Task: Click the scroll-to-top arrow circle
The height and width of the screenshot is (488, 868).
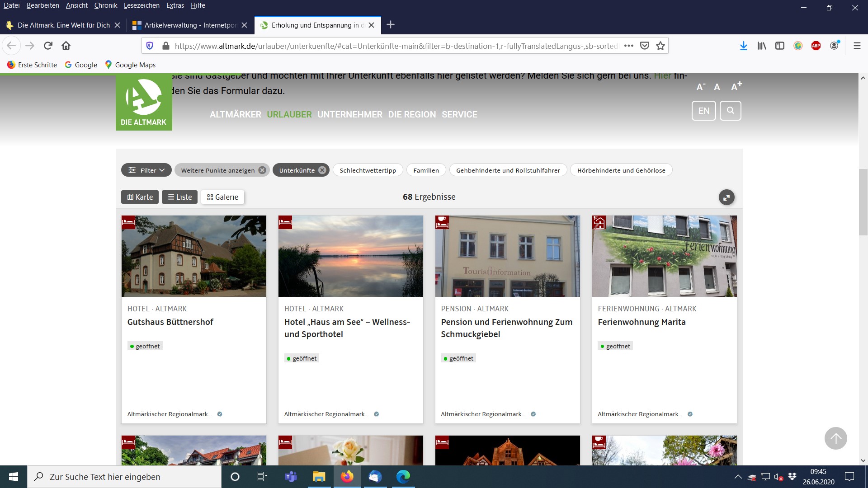Action: (x=837, y=438)
